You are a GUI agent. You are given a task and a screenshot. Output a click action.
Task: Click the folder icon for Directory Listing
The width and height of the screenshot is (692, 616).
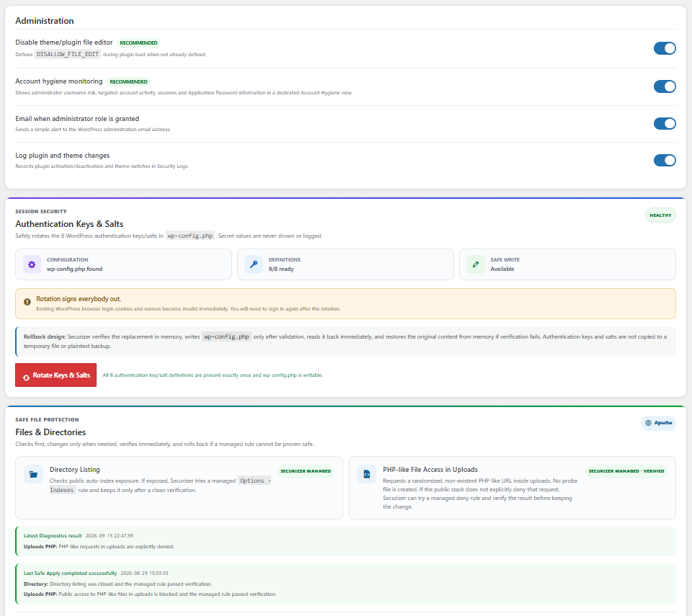pyautogui.click(x=34, y=474)
